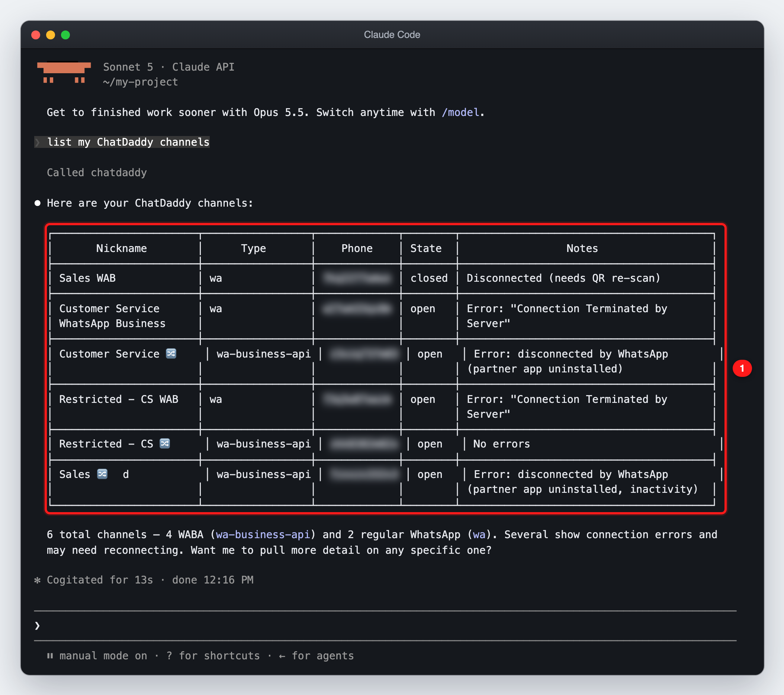Viewport: 784px width, 695px height.
Task: Click the wa type in Restricted – CS WAB row
Action: click(x=216, y=400)
